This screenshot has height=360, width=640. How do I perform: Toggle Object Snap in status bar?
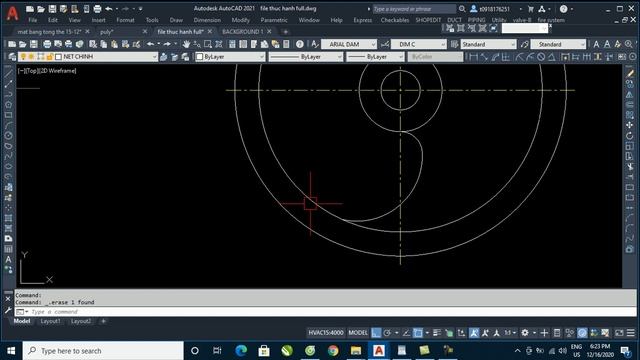point(418,333)
